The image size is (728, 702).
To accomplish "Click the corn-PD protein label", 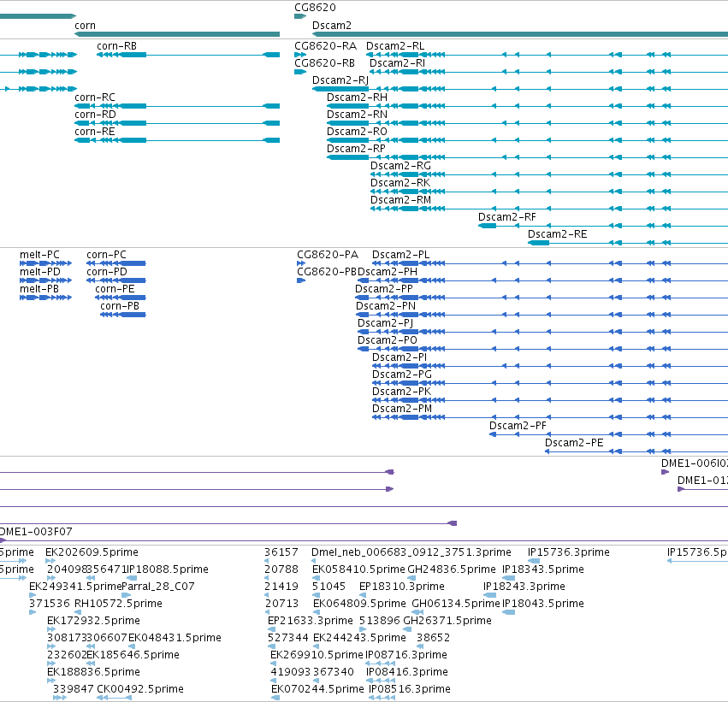I will [106, 272].
